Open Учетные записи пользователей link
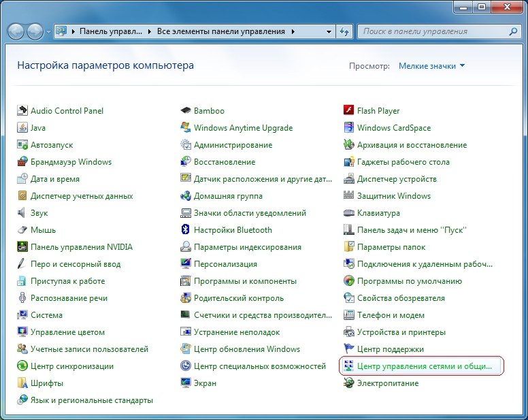Image resolution: width=528 pixels, height=420 pixels. pos(89,349)
